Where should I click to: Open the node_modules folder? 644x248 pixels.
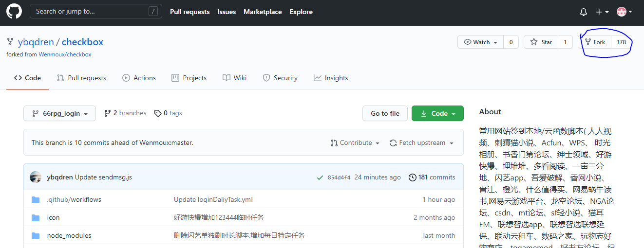(69, 235)
